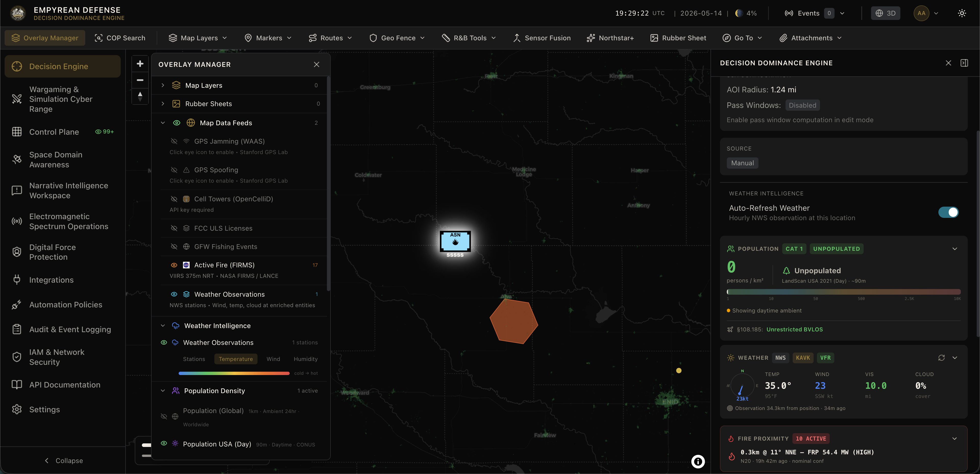Viewport: 980px width, 474px height.
Task: Open API Documentation book icon
Action: click(63, 385)
